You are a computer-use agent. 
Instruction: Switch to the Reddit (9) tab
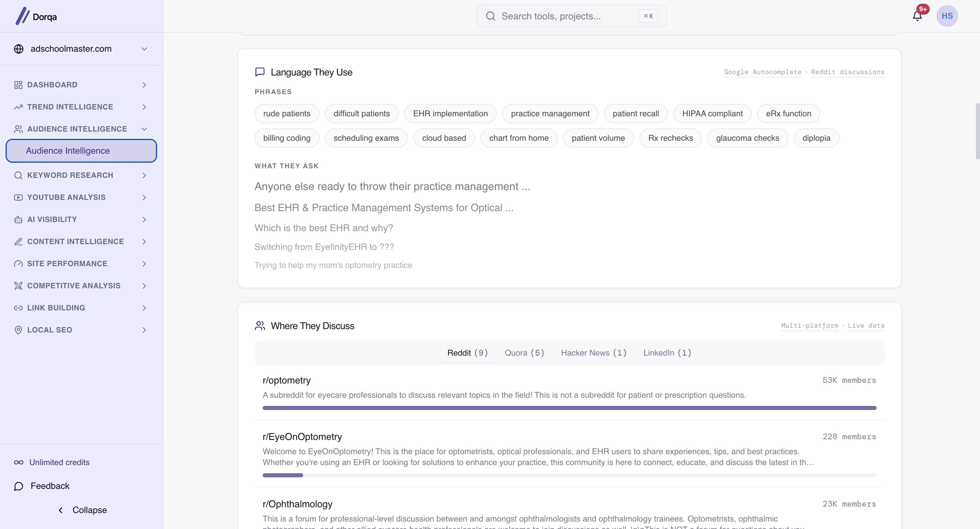(x=468, y=353)
